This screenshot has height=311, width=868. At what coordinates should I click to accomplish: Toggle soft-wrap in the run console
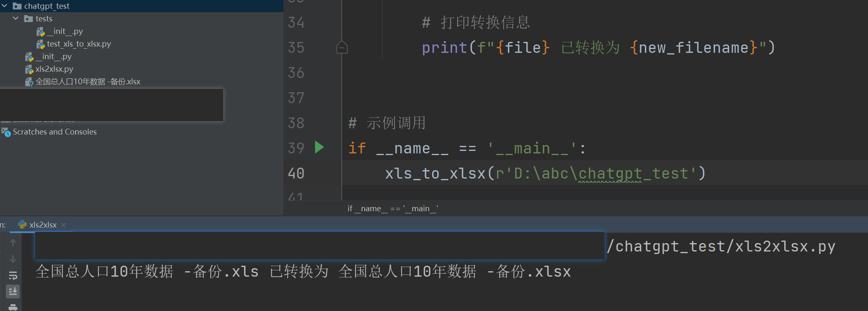[13, 275]
